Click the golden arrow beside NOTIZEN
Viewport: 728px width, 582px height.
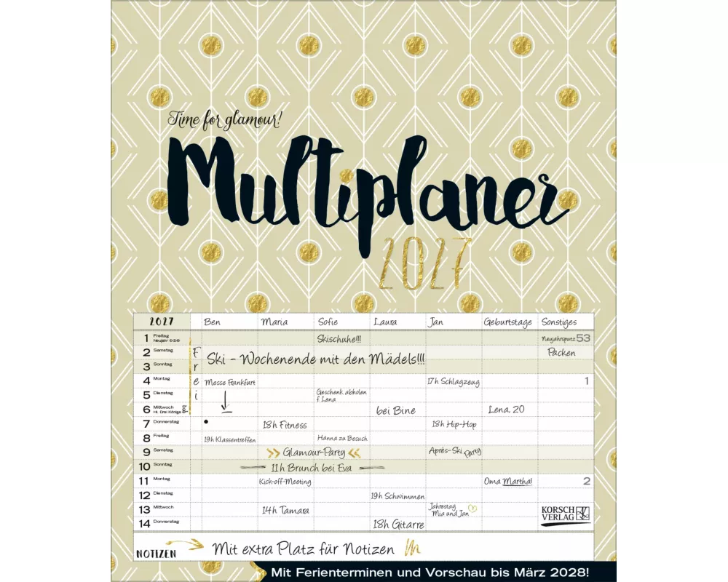pyautogui.click(x=184, y=543)
